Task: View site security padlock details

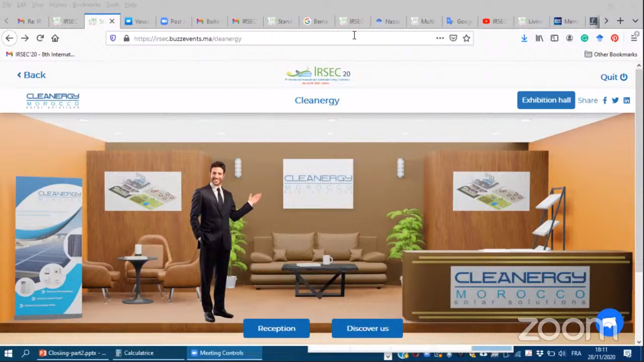Action: [x=126, y=38]
